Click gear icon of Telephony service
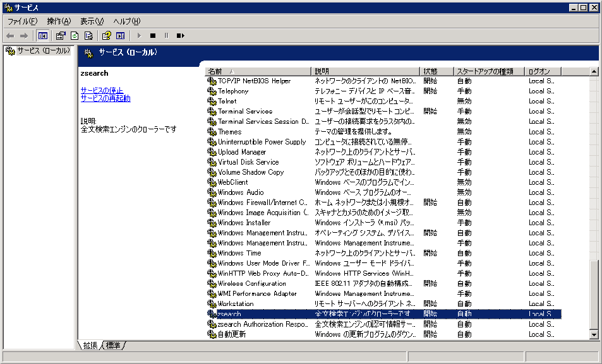Viewport: 602px width, 364px height. pyautogui.click(x=212, y=91)
